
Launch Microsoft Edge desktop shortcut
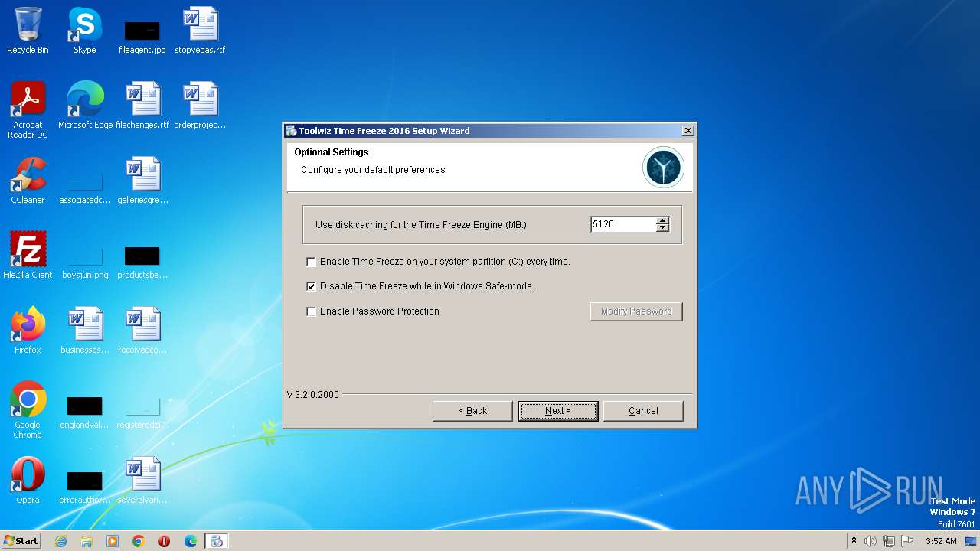(85, 106)
